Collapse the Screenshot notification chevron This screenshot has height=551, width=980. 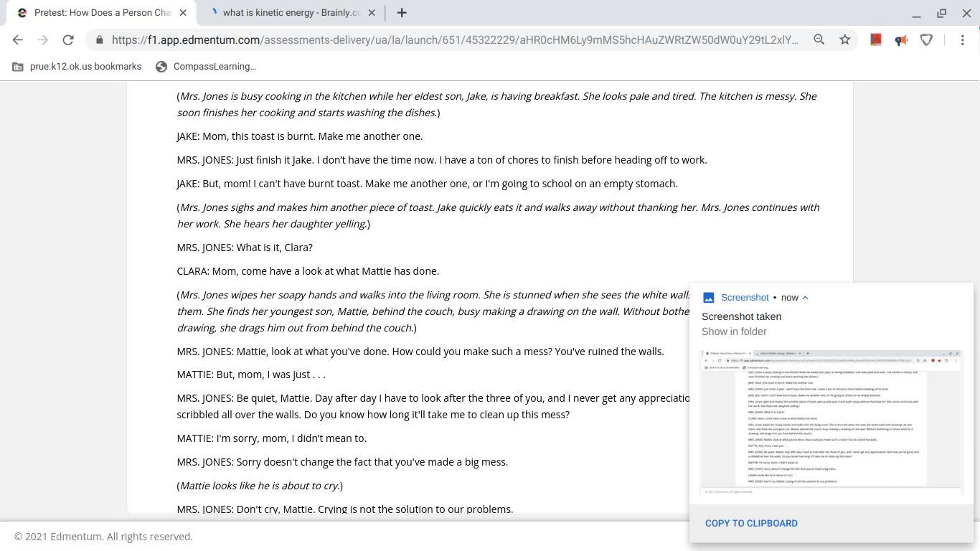(x=805, y=298)
